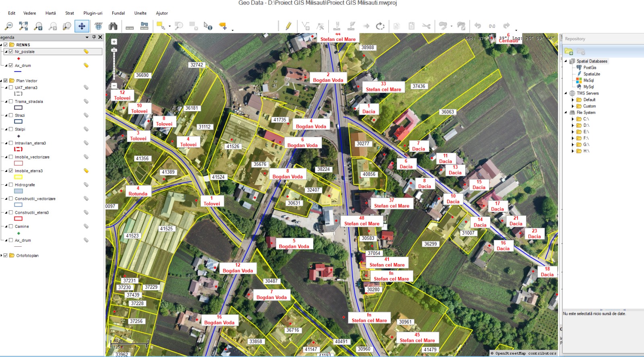Open the Plugin-uri menu

93,13
